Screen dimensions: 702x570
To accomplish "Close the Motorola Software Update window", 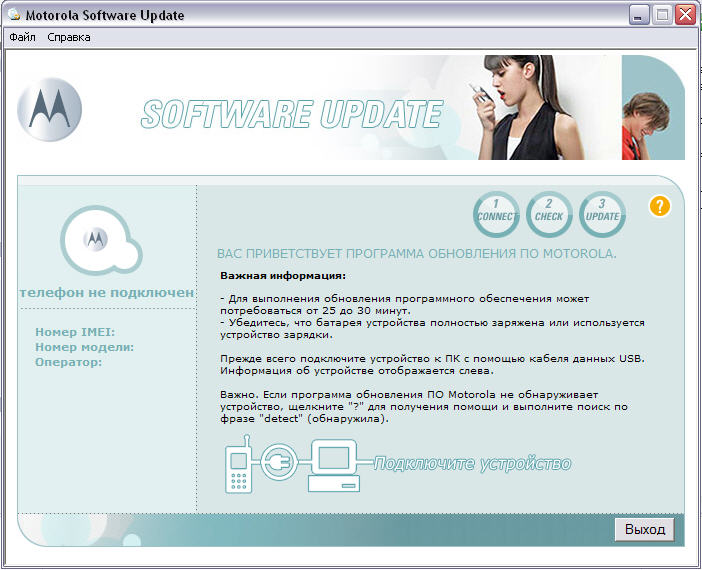I will (685, 15).
